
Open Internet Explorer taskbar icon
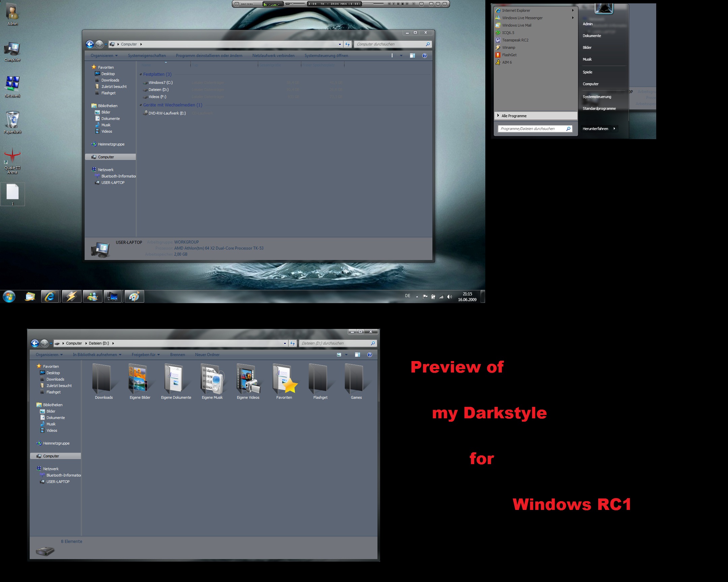[x=50, y=297]
